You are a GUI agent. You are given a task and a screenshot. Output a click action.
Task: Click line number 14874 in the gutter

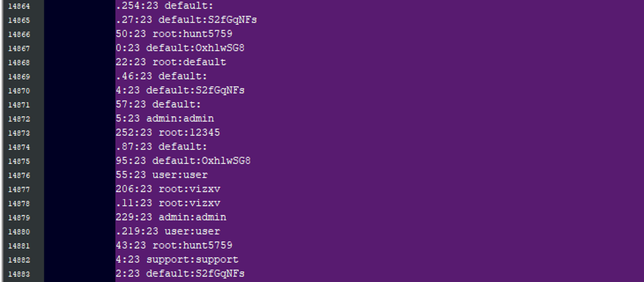[x=19, y=147]
